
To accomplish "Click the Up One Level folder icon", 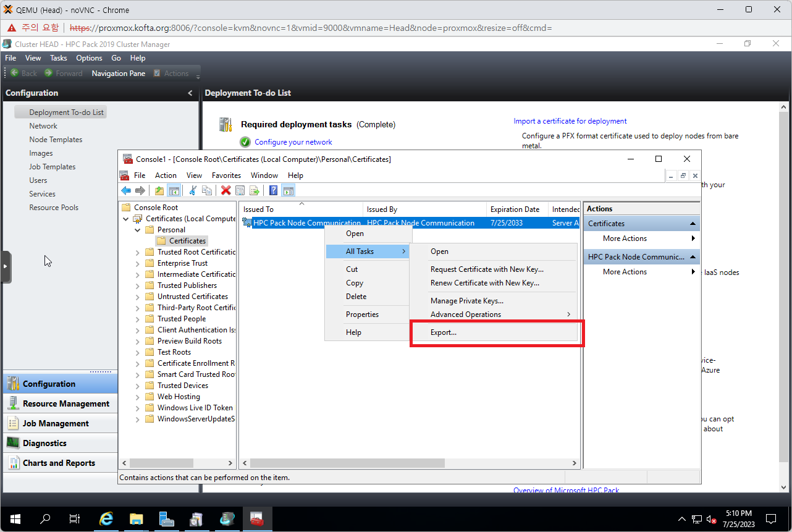I will (159, 191).
